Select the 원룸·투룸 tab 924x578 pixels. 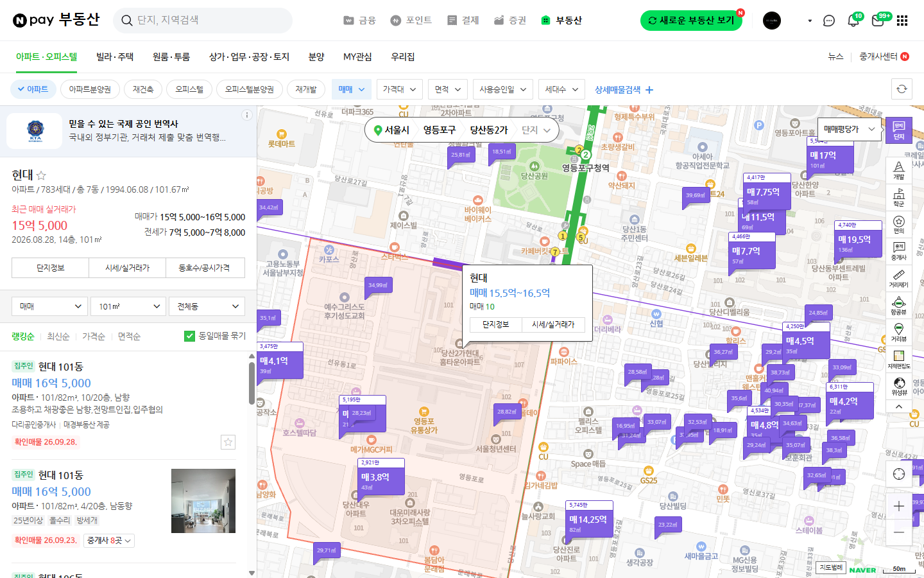pyautogui.click(x=171, y=57)
